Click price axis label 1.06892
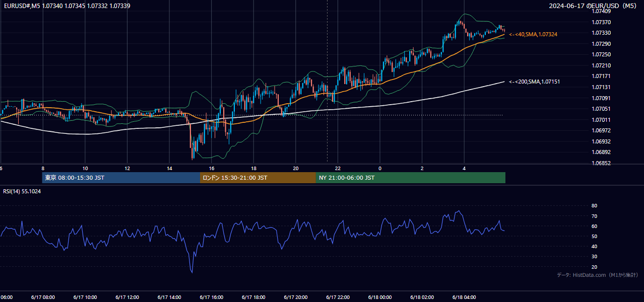 (x=601, y=152)
